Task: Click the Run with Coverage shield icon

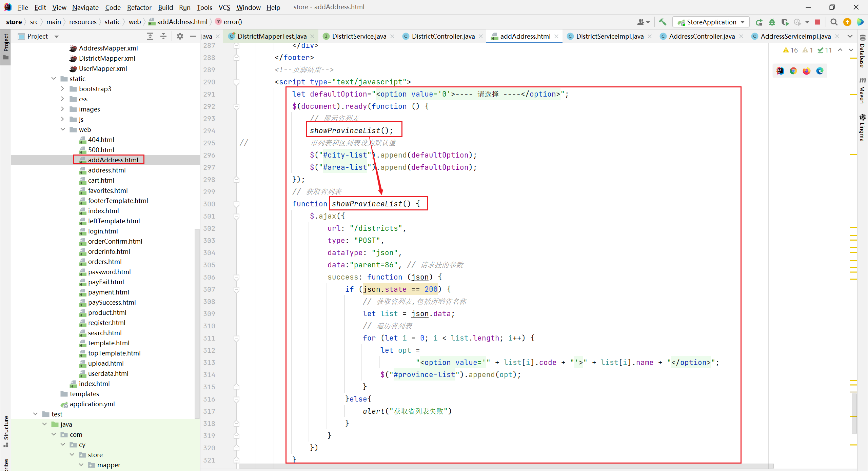Action: [785, 22]
